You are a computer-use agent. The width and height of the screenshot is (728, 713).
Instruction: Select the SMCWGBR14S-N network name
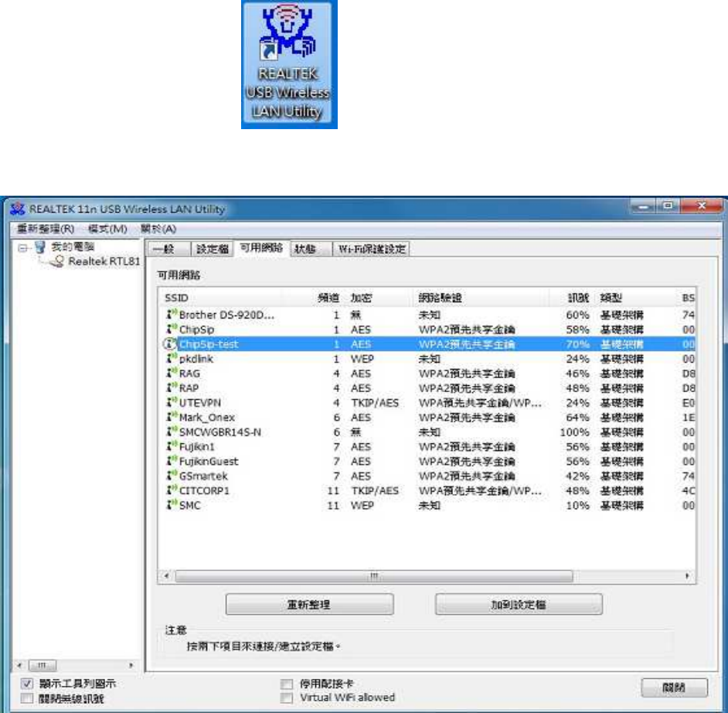(220, 432)
